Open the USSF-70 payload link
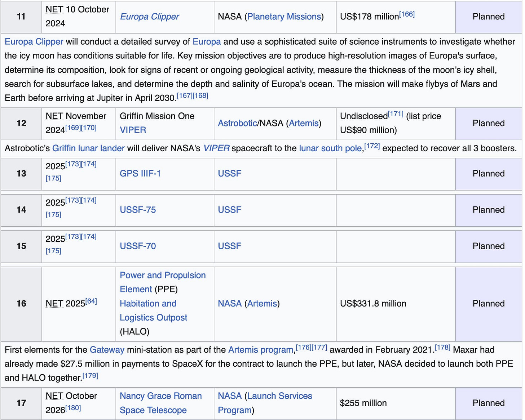Image resolution: width=525 pixels, height=420 pixels. coord(138,246)
